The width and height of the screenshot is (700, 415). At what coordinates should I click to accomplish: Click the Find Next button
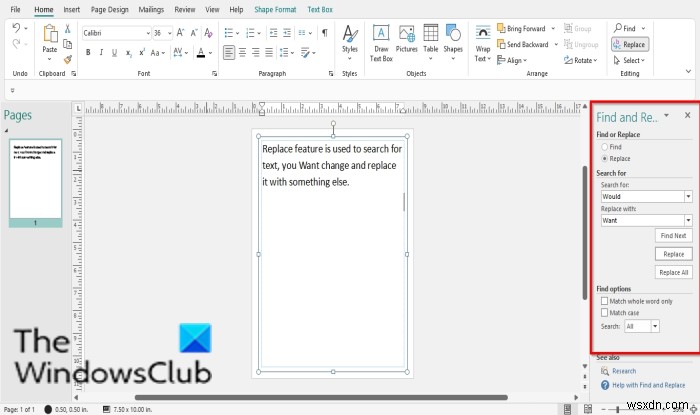point(673,236)
